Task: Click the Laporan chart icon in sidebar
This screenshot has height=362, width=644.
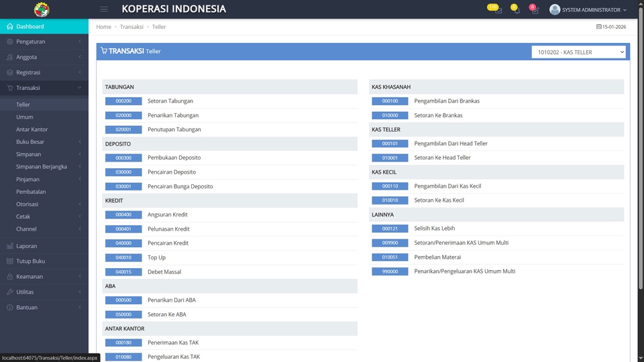Action: coord(10,246)
